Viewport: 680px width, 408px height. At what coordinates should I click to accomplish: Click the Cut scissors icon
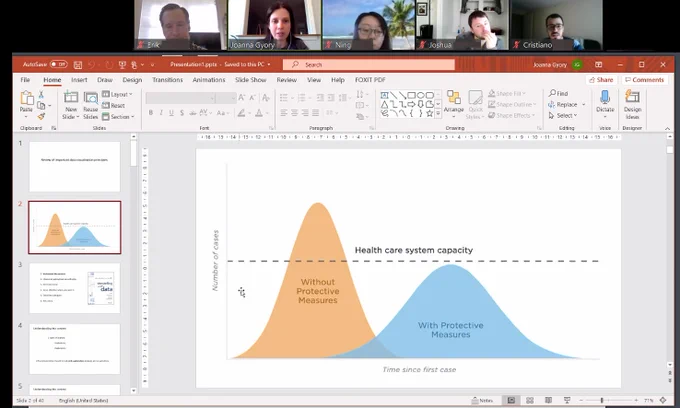click(x=41, y=94)
